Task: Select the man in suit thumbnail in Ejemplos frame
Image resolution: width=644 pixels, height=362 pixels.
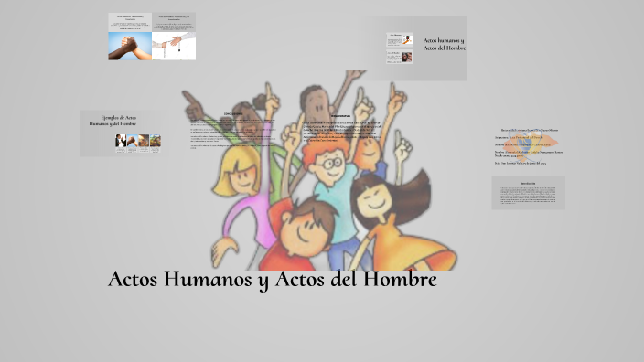Action: (121, 141)
